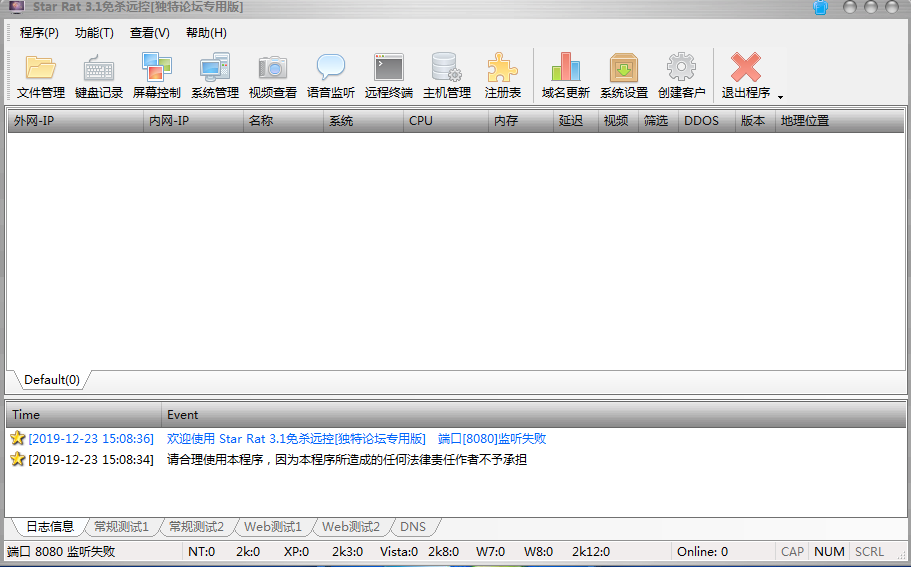This screenshot has height=567, width=911.
Task: Expand the toolbar overflow arrow
Action: click(x=780, y=97)
